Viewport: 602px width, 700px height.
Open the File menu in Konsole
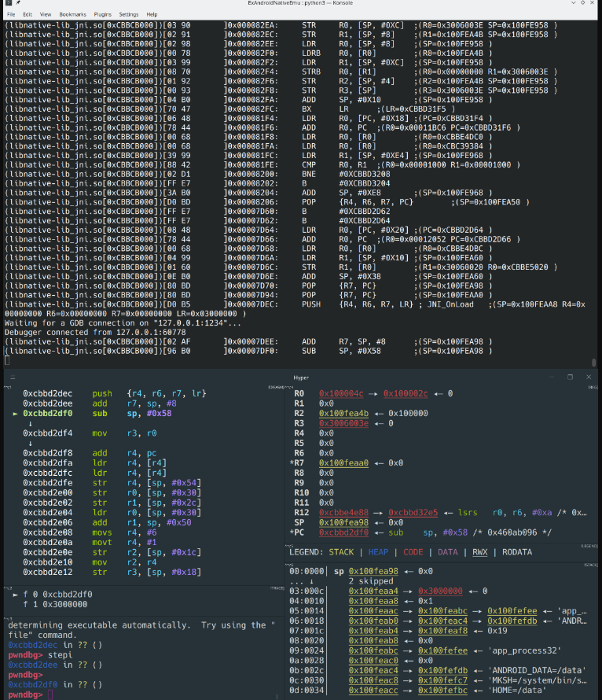point(10,14)
